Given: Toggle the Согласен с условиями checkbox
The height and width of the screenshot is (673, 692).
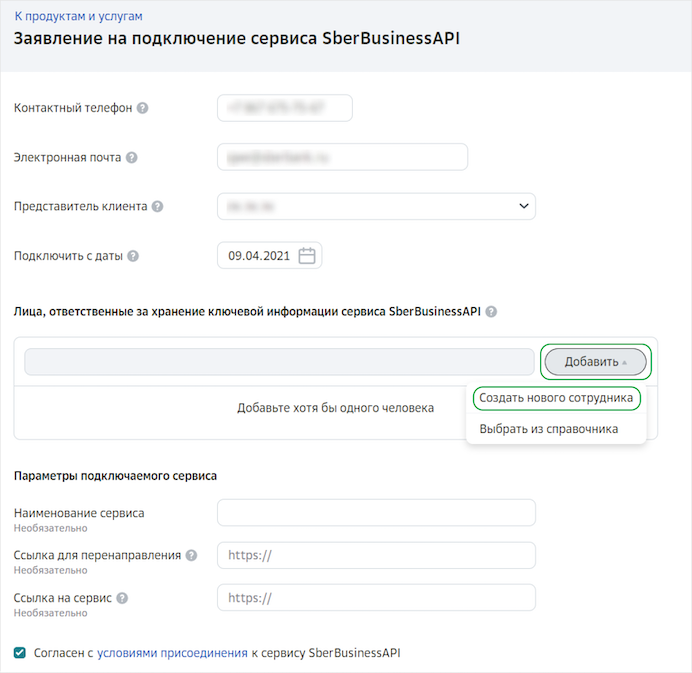Looking at the screenshot, I should (x=19, y=653).
